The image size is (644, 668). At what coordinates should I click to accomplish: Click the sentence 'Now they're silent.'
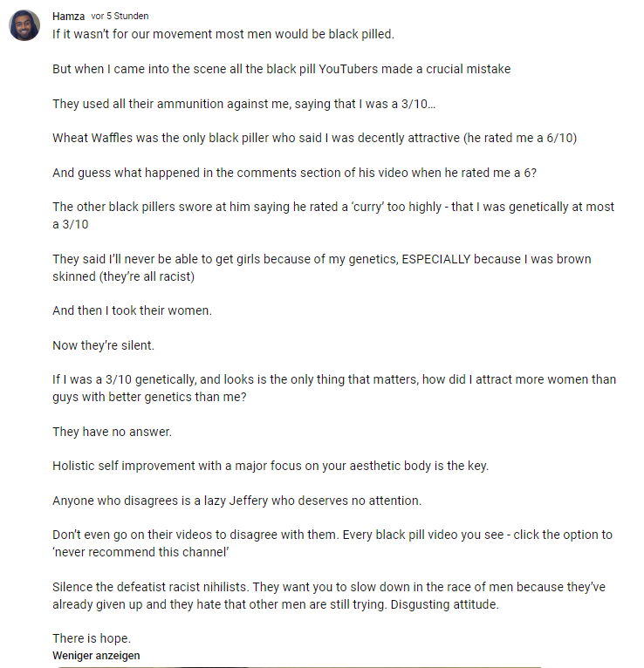(x=103, y=345)
